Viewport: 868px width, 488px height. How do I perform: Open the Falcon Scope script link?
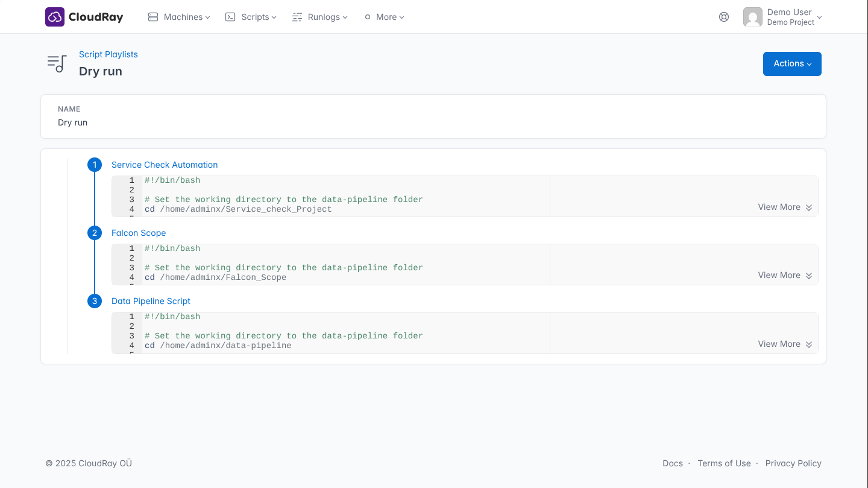139,233
